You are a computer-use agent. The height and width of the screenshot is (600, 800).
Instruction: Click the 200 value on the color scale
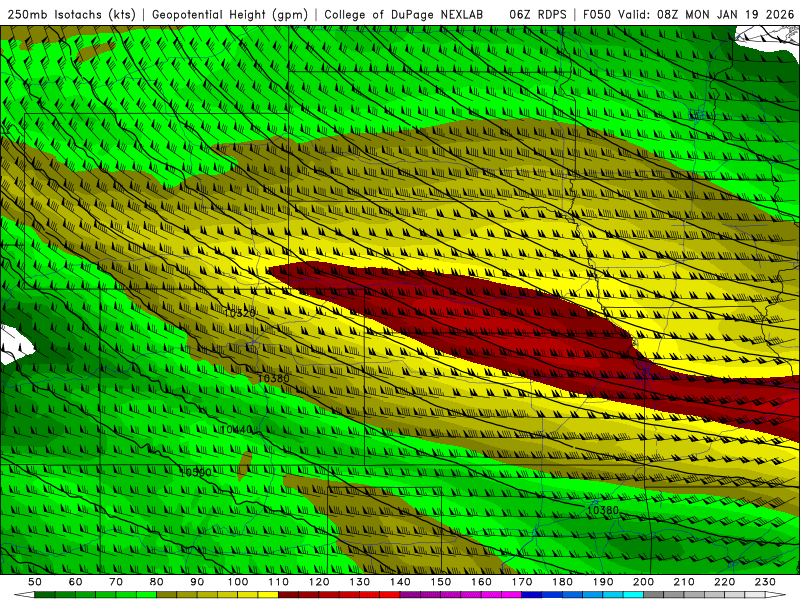pos(643,582)
